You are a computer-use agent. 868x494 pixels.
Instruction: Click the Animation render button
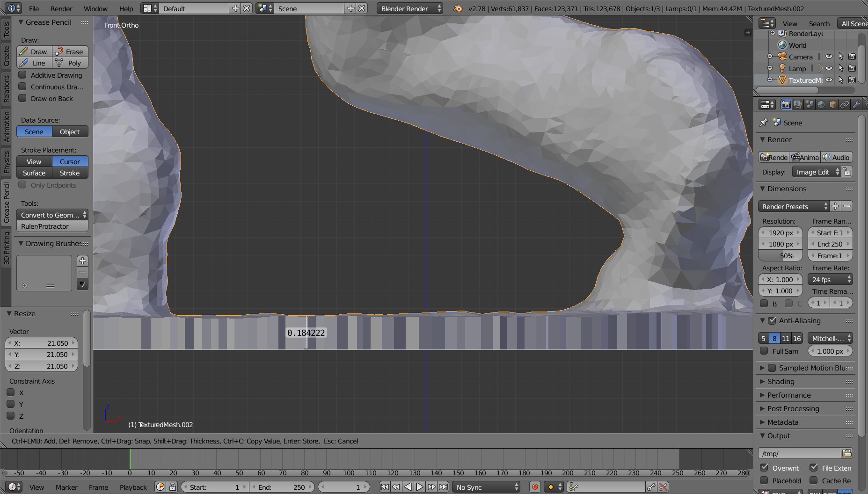(805, 157)
